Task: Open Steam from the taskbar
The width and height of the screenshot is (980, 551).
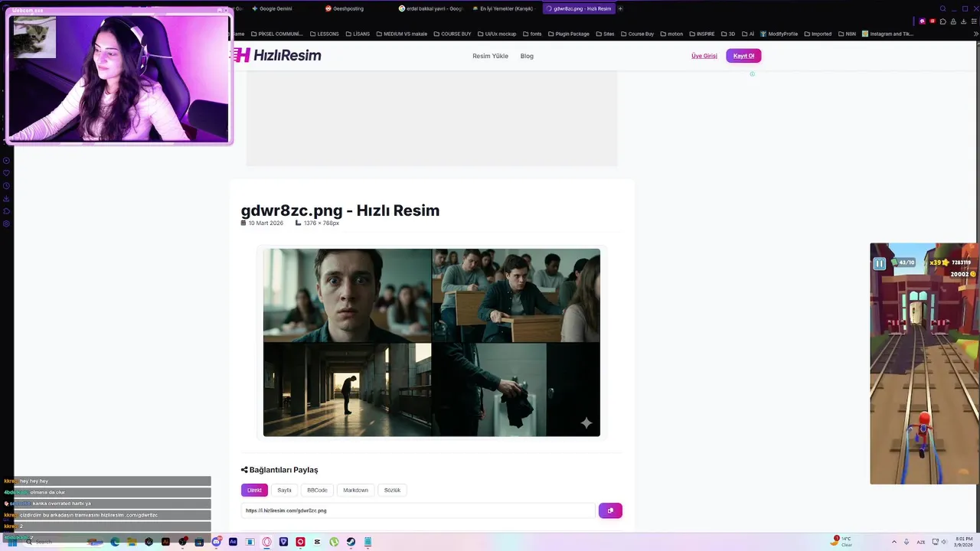Action: (351, 542)
